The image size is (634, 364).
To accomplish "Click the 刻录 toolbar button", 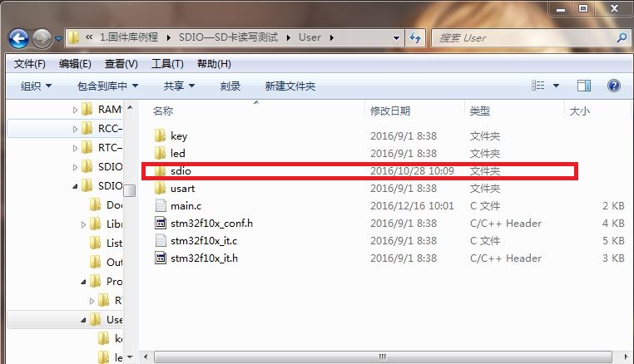I will pyautogui.click(x=230, y=86).
